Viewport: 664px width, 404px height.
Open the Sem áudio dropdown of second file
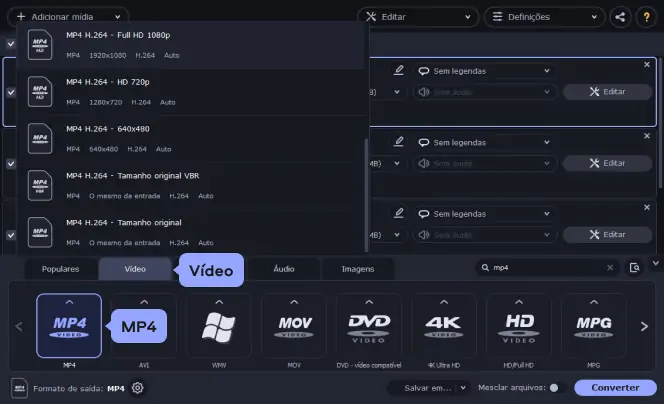click(x=484, y=163)
